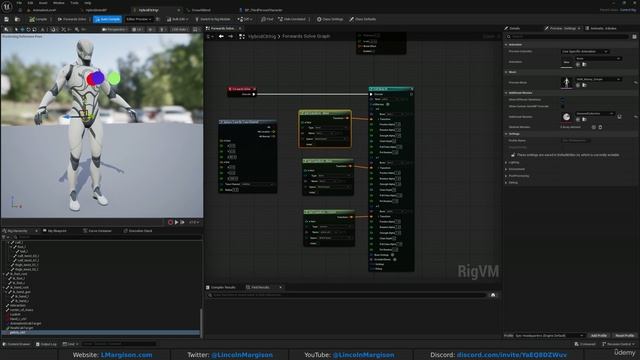Click the Add Profile button
640x360 pixels.
point(599,336)
